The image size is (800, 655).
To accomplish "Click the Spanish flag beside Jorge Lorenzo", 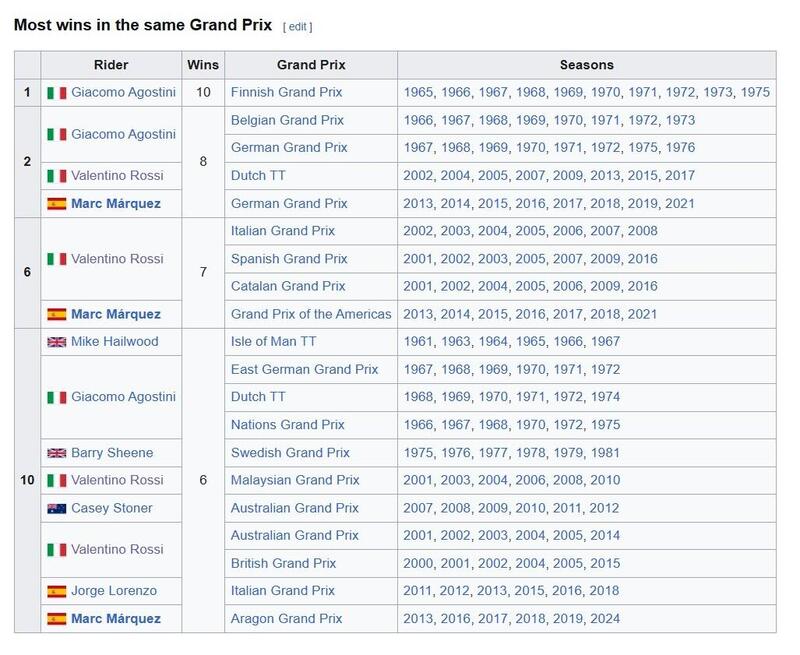I will (56, 591).
